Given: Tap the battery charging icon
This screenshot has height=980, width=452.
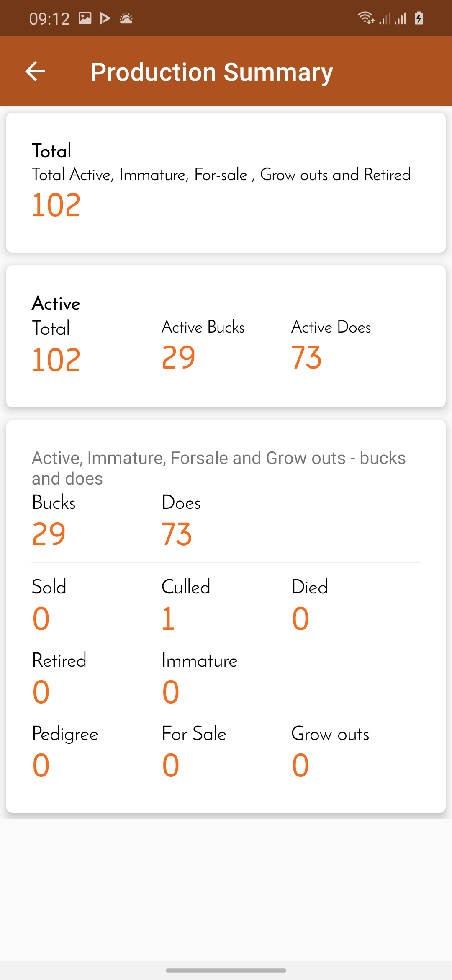Looking at the screenshot, I should tap(419, 18).
